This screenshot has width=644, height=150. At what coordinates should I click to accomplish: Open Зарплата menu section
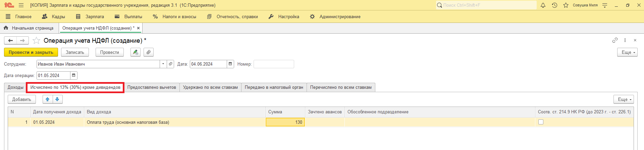[90, 16]
